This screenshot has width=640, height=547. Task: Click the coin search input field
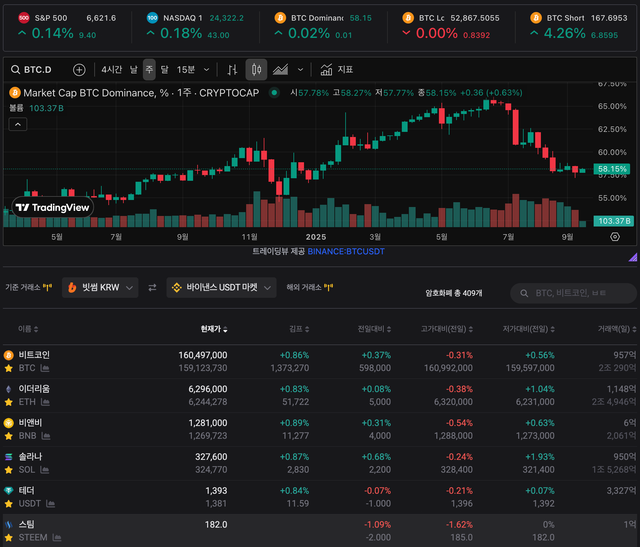coord(573,293)
